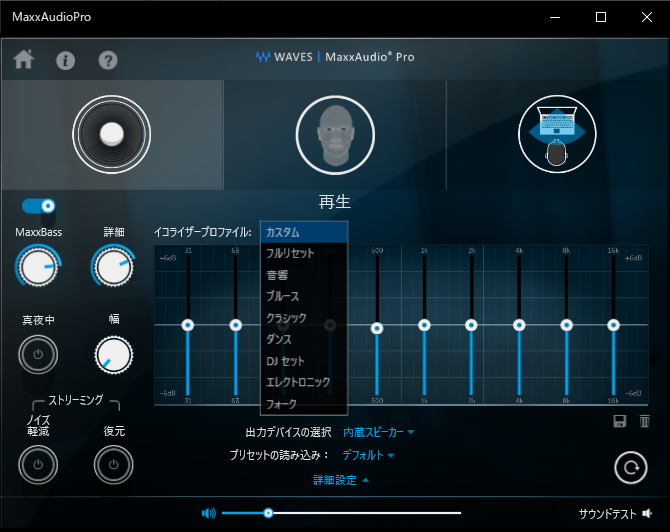
Task: Click the 詳細 (Details) knob
Action: pos(113,267)
